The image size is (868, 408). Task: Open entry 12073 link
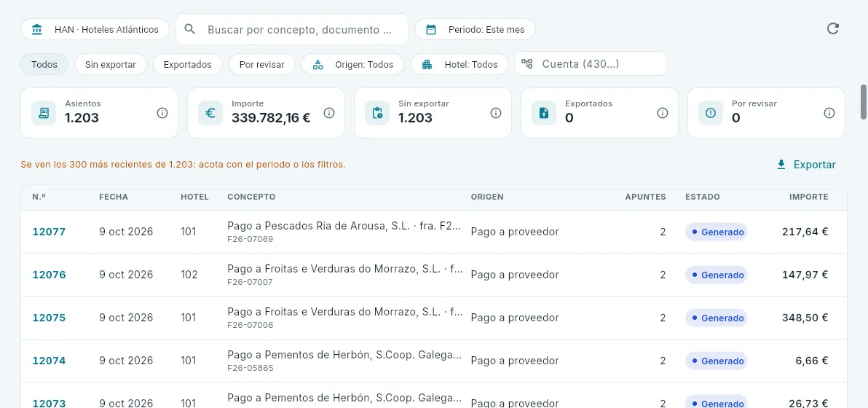[x=49, y=403]
